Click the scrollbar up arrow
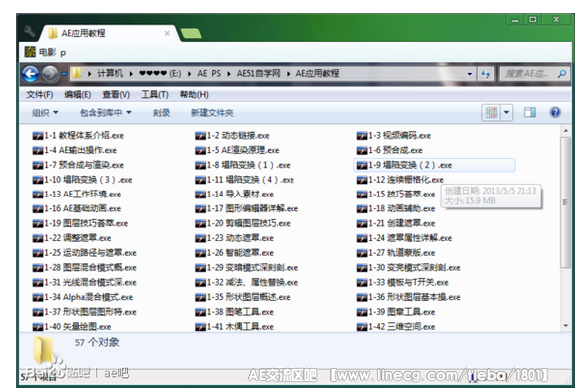Image resolution: width=583 pixels, height=392 pixels. (x=565, y=130)
